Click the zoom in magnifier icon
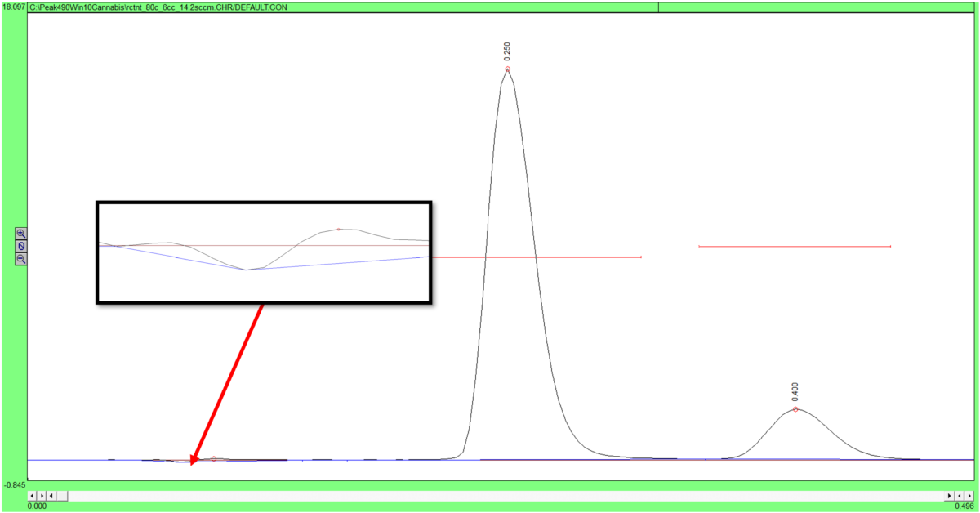Image resolution: width=980 pixels, height=513 pixels. [x=21, y=233]
